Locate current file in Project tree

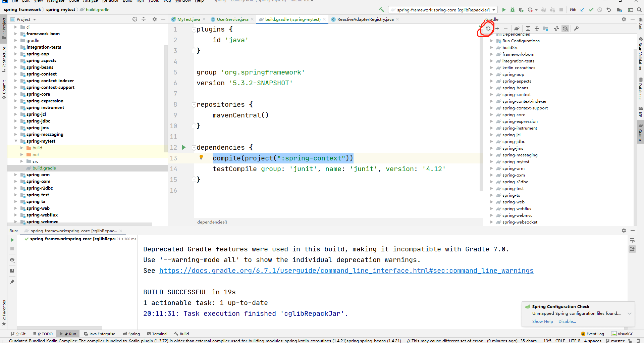(135, 19)
